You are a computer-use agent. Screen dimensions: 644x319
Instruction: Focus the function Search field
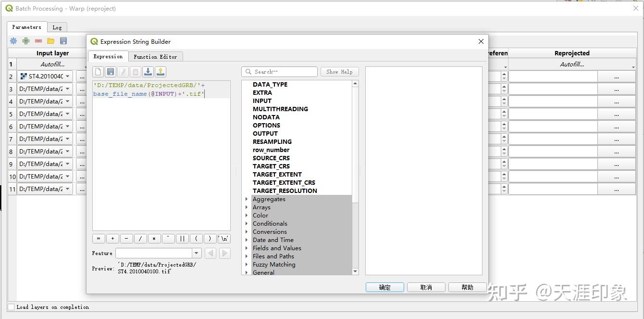coord(279,72)
